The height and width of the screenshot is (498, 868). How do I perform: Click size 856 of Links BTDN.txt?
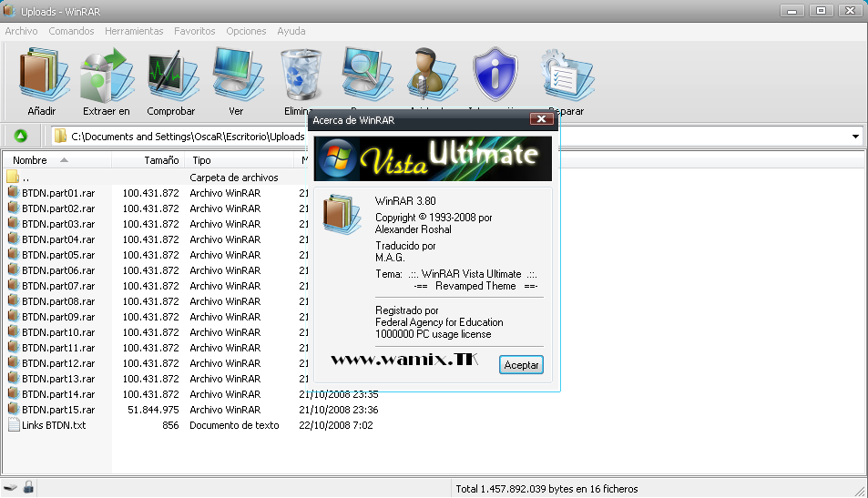pos(170,425)
